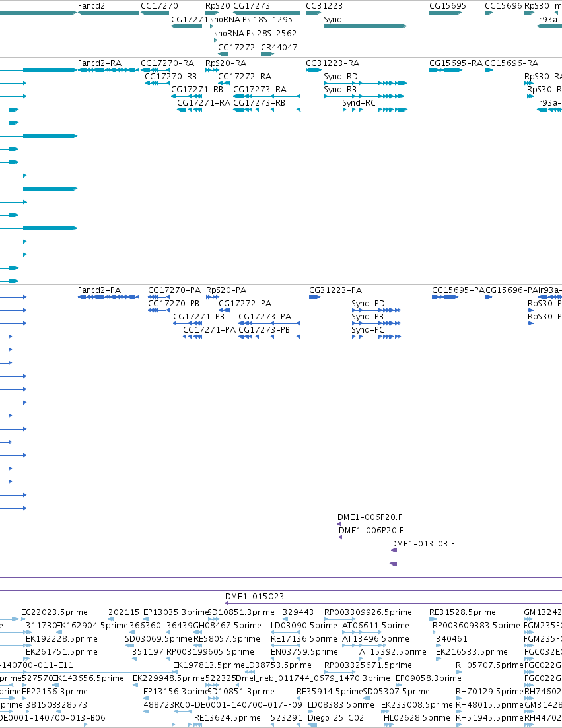The height and width of the screenshot is (728, 562).
Task: Select the CG17273-PA protein label
Action: (x=265, y=317)
